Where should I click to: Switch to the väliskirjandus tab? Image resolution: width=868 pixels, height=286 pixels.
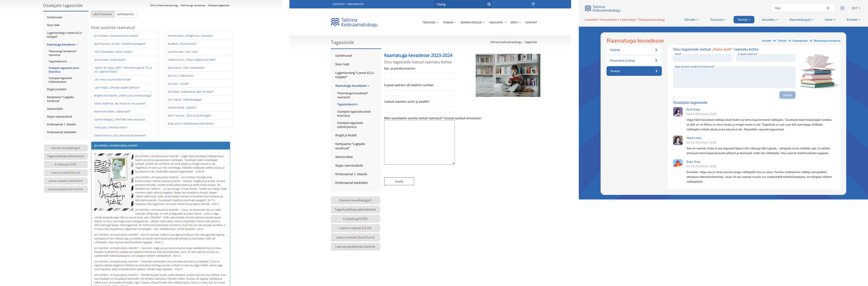tap(125, 14)
